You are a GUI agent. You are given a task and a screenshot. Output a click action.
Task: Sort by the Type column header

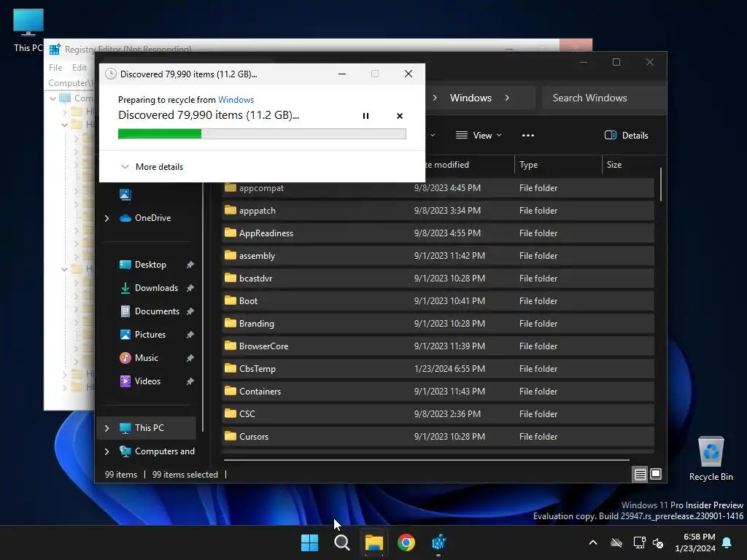click(x=558, y=165)
